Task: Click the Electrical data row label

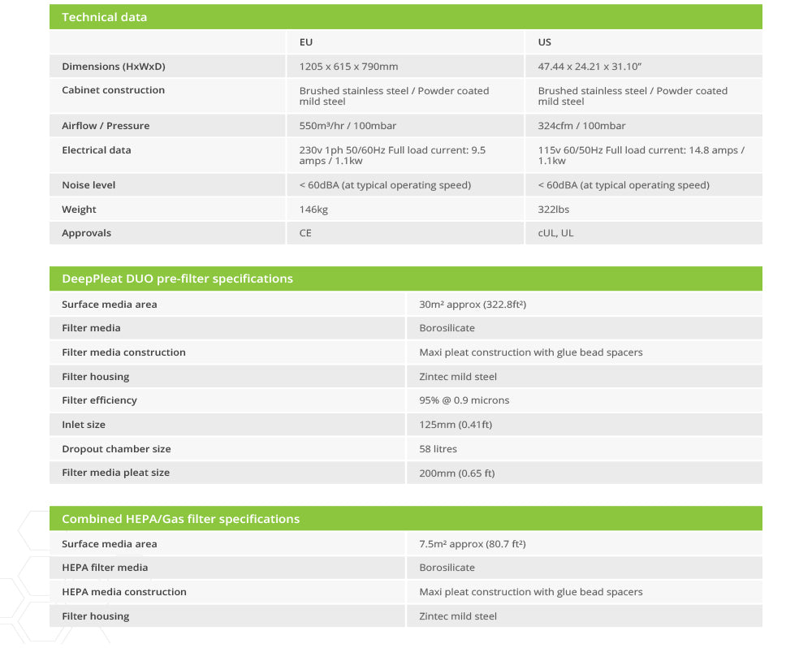Action: coord(97,150)
